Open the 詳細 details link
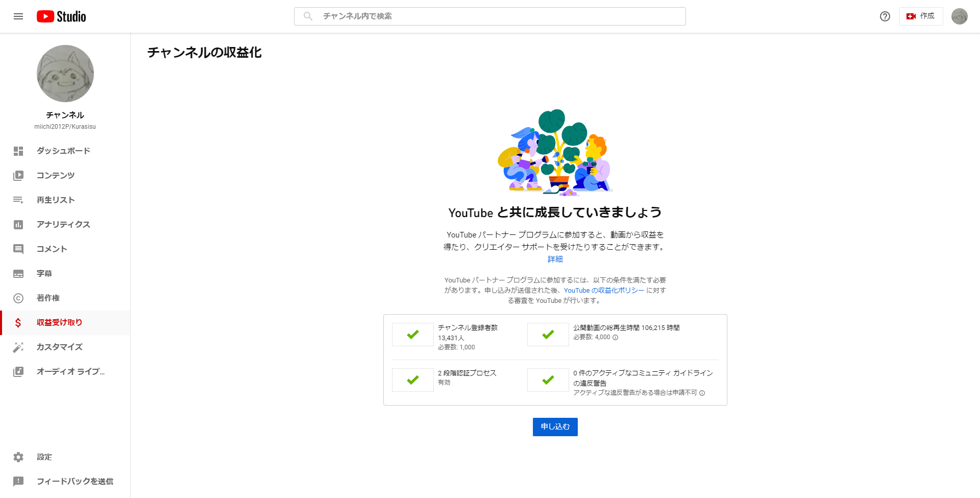Viewport: 980px width, 498px height. click(555, 259)
